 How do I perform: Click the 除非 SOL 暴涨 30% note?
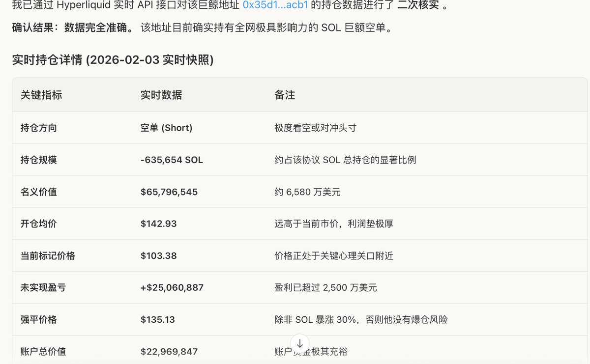click(361, 319)
